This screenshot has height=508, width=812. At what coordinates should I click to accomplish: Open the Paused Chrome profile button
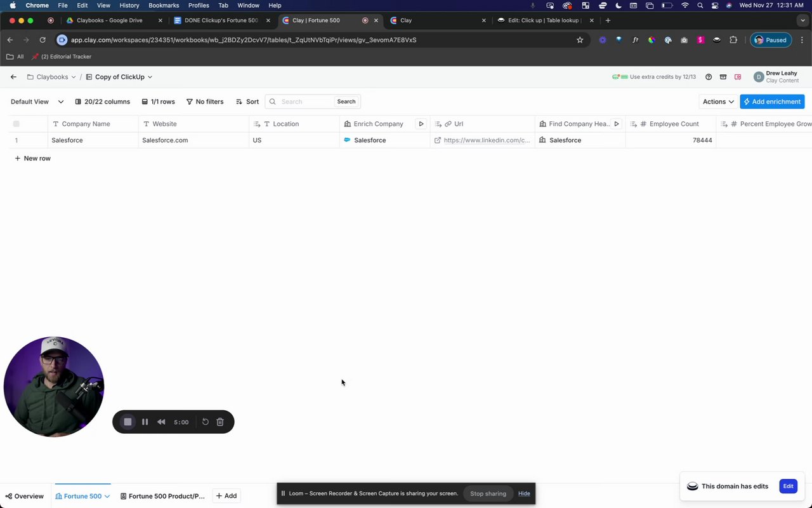771,40
